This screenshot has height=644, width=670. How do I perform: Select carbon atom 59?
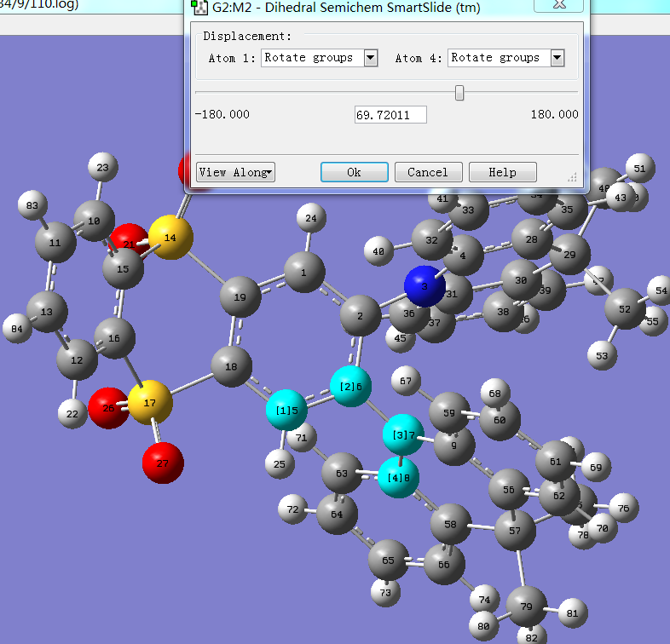click(449, 412)
